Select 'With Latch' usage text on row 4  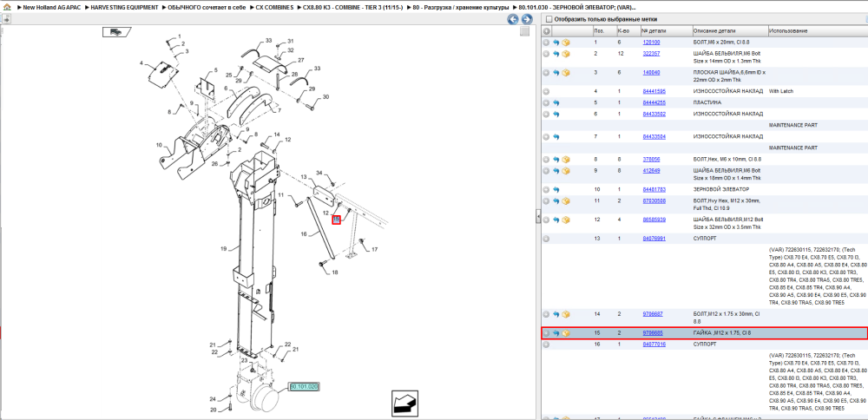[x=781, y=91]
